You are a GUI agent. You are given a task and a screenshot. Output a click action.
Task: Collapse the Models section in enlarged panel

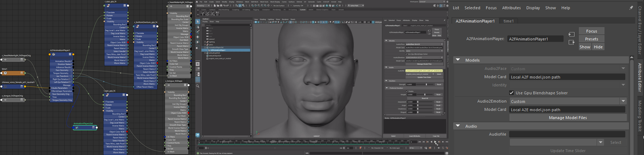458,60
